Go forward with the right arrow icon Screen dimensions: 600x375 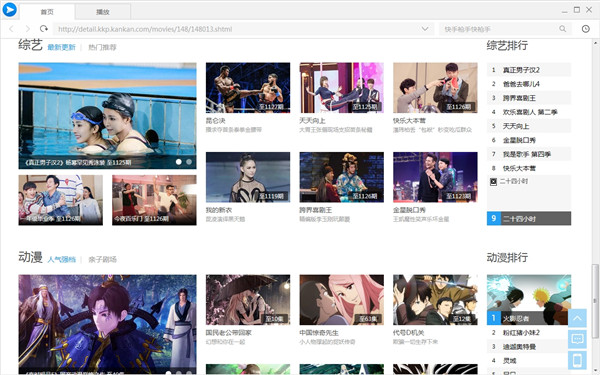tap(28, 29)
